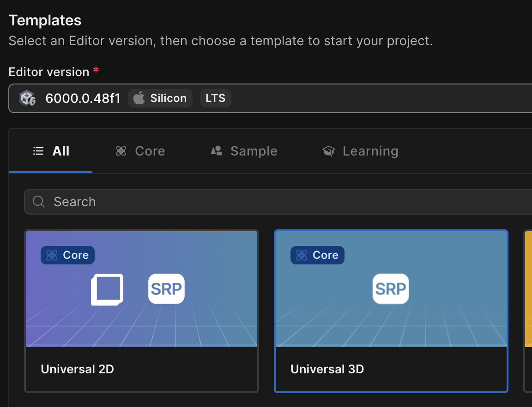The width and height of the screenshot is (532, 407).
Task: Click the SRP icon on Universal 3D
Action: click(x=391, y=289)
